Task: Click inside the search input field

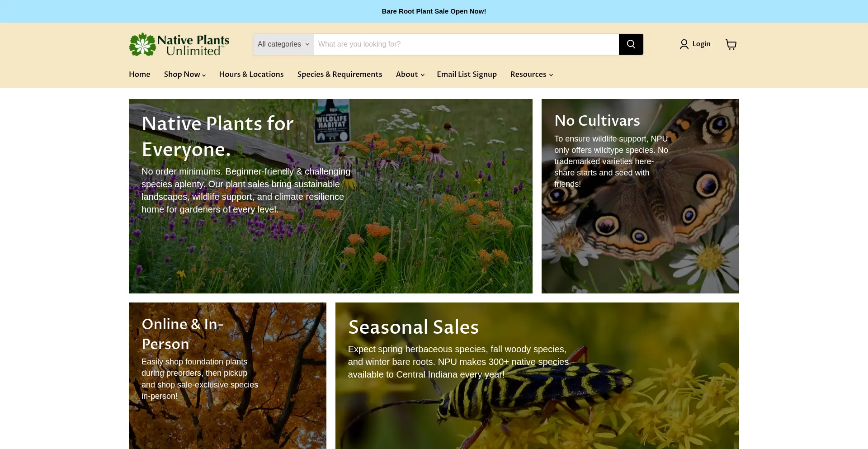Action: click(466, 44)
